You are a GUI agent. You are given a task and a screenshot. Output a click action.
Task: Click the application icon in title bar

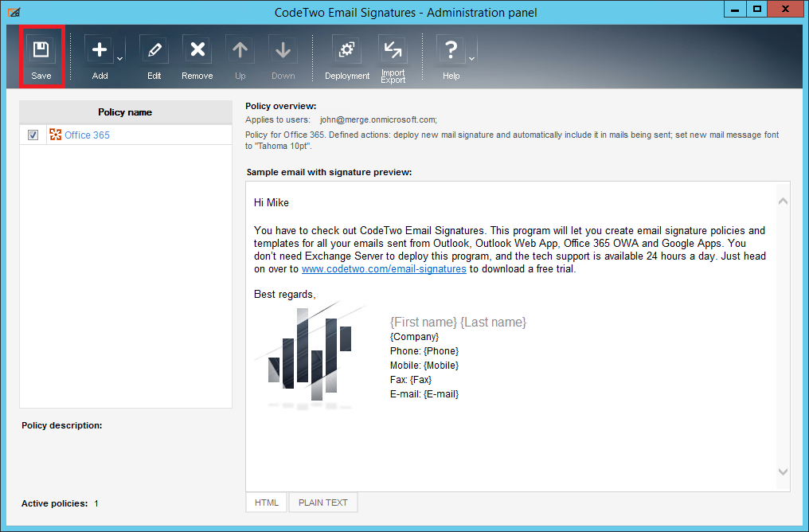click(x=14, y=12)
